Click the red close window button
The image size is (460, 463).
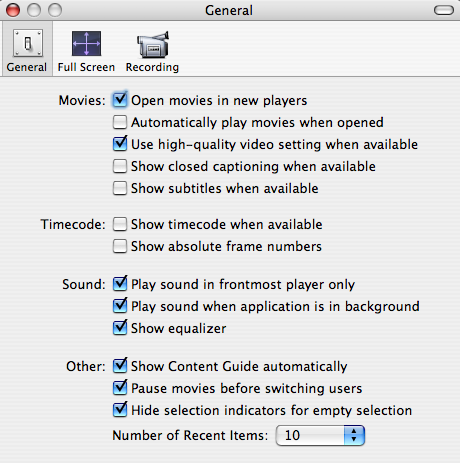tap(13, 10)
